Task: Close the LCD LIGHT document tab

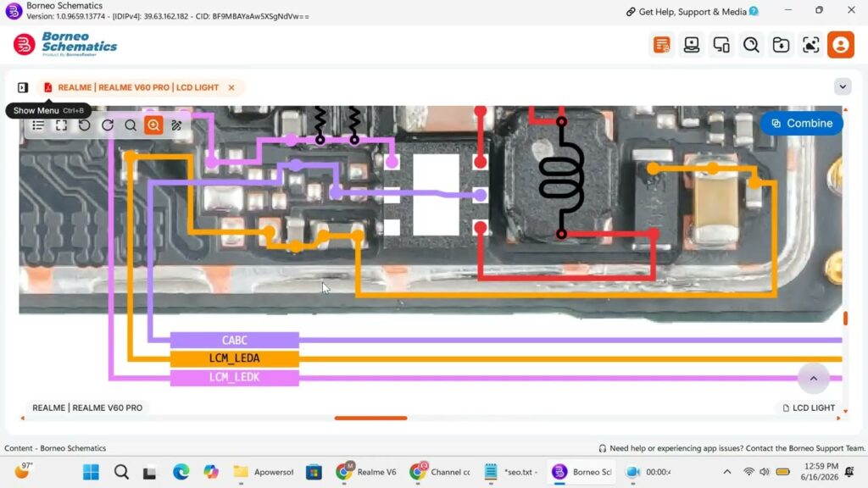Action: (x=231, y=87)
